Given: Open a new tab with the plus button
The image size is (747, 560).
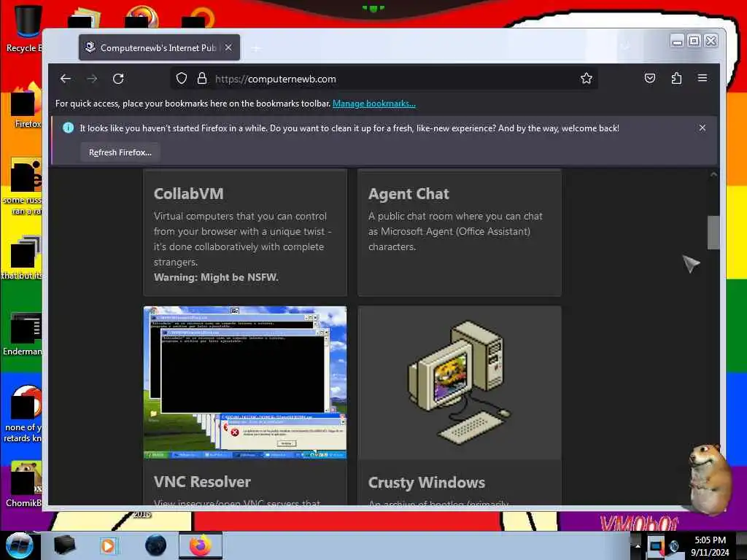Looking at the screenshot, I should 256,48.
